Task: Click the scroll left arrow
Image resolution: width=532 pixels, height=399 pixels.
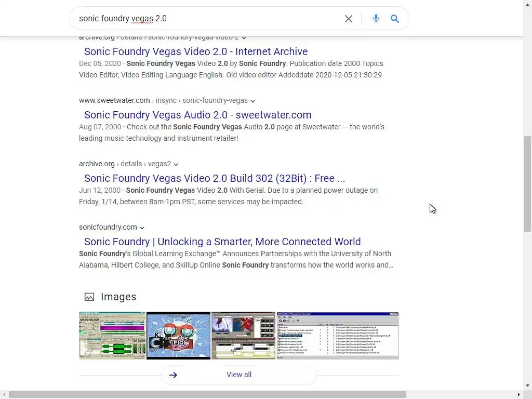Action: (4, 395)
